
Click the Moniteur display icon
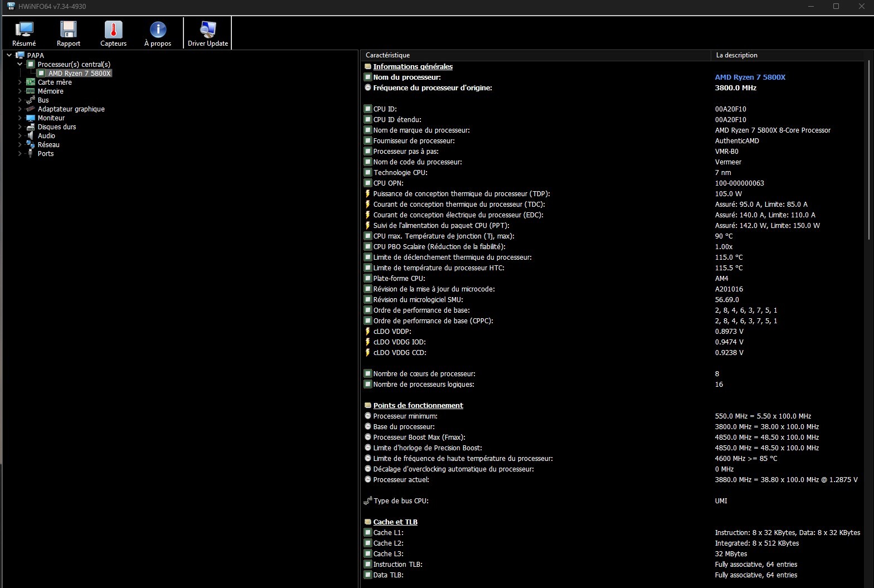click(31, 118)
